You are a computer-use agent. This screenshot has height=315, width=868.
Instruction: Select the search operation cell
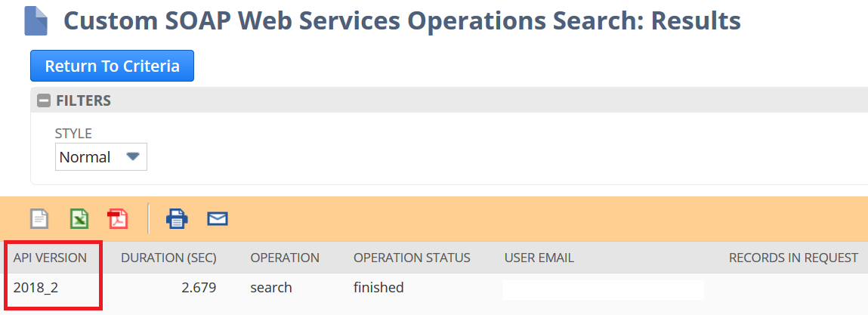tap(270, 288)
